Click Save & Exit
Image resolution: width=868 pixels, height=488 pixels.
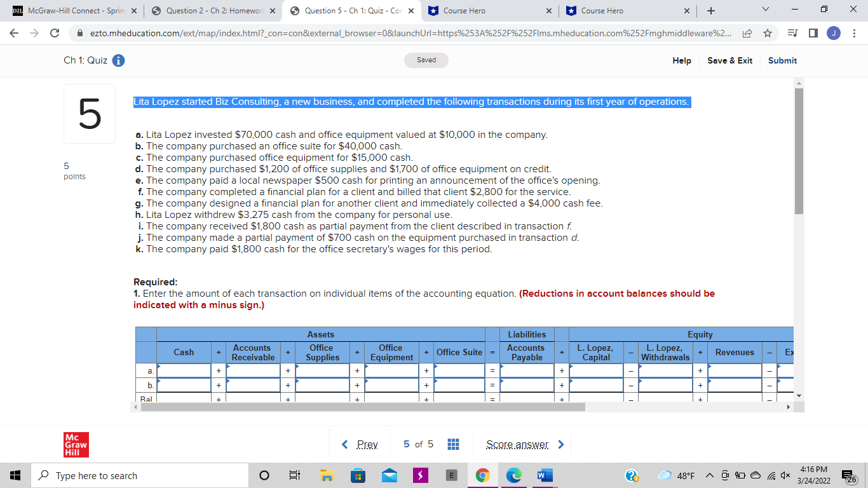tap(729, 60)
